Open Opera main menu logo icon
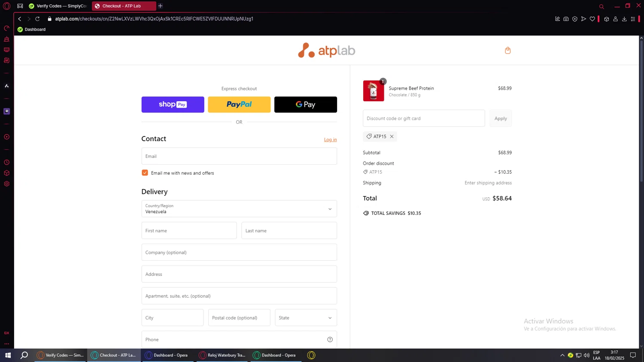 coord(6,6)
